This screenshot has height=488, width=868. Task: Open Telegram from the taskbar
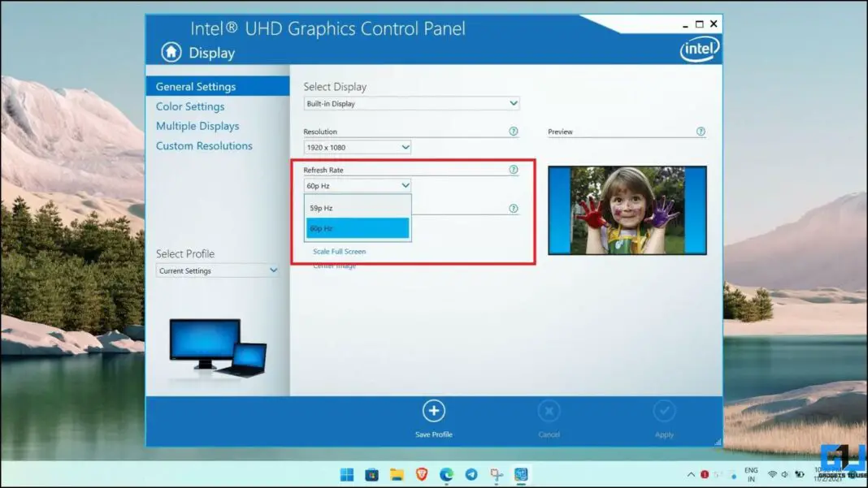pyautogui.click(x=472, y=474)
